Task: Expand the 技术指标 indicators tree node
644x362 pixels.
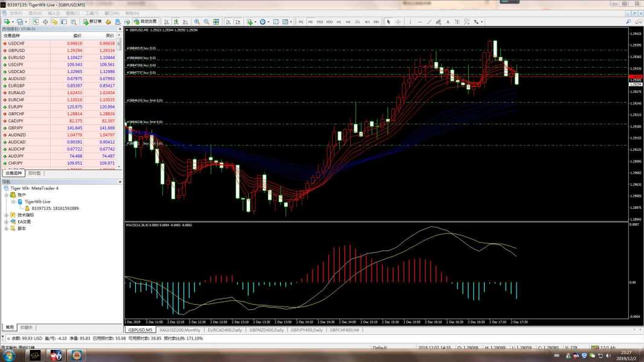Action: tap(6, 215)
